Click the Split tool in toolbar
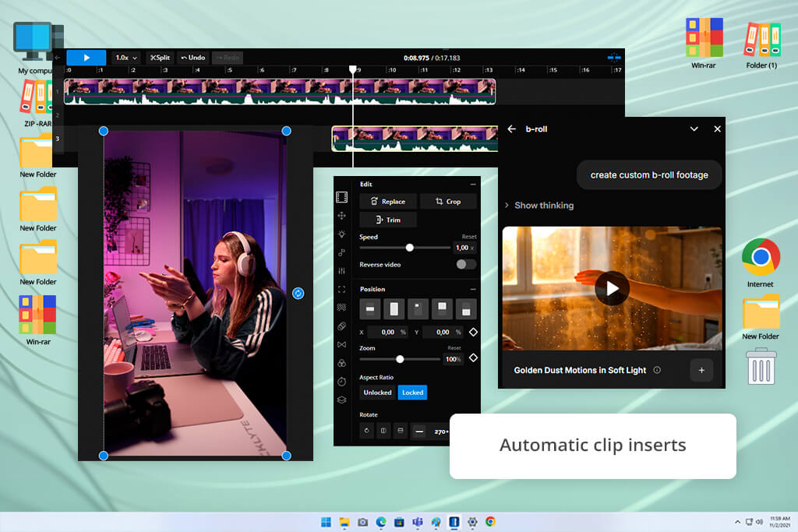 [160, 58]
